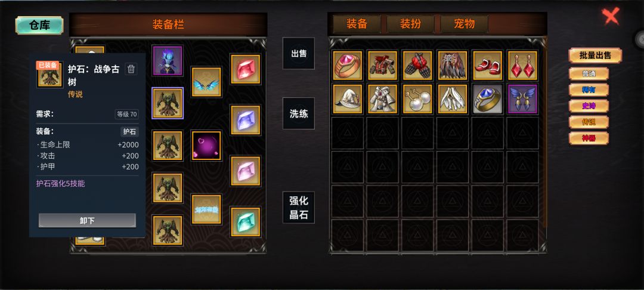Select the teal crystal equipment slot

point(246,222)
